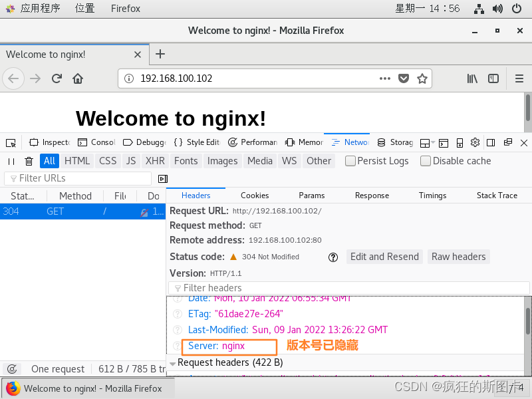Enable the Persist Logs checkbox
Screen dimensions: 532x399
tap(350, 161)
